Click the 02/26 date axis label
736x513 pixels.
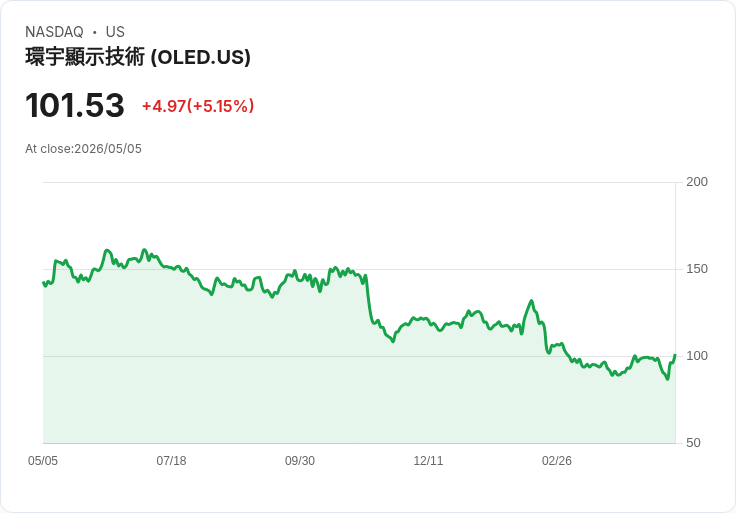click(x=557, y=461)
